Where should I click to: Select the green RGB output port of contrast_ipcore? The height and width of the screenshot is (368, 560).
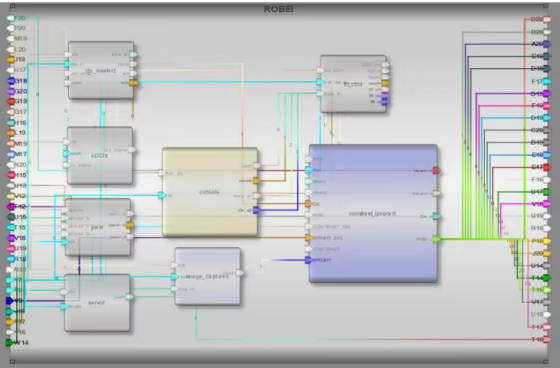[x=436, y=239]
